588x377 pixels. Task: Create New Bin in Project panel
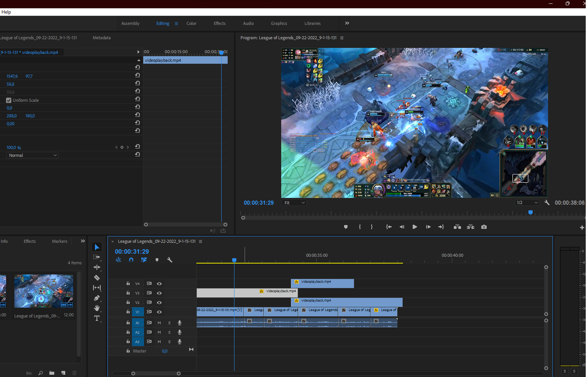click(x=52, y=373)
